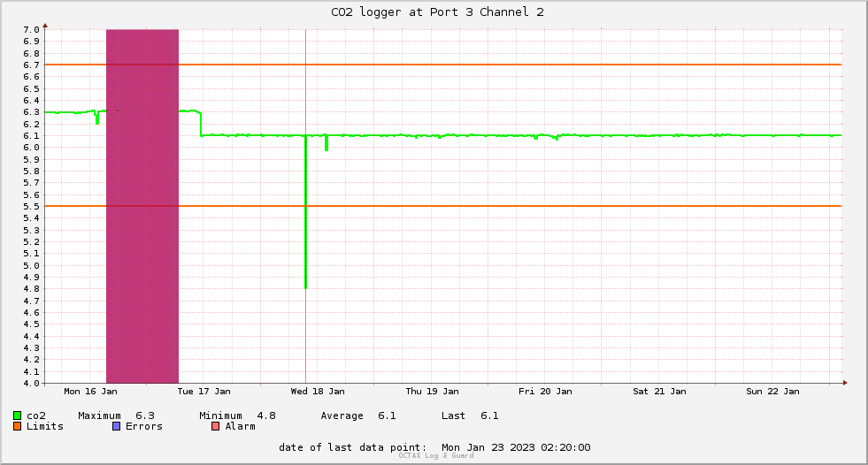
Task: Click the 'Limits' legend label
Action: 45,426
